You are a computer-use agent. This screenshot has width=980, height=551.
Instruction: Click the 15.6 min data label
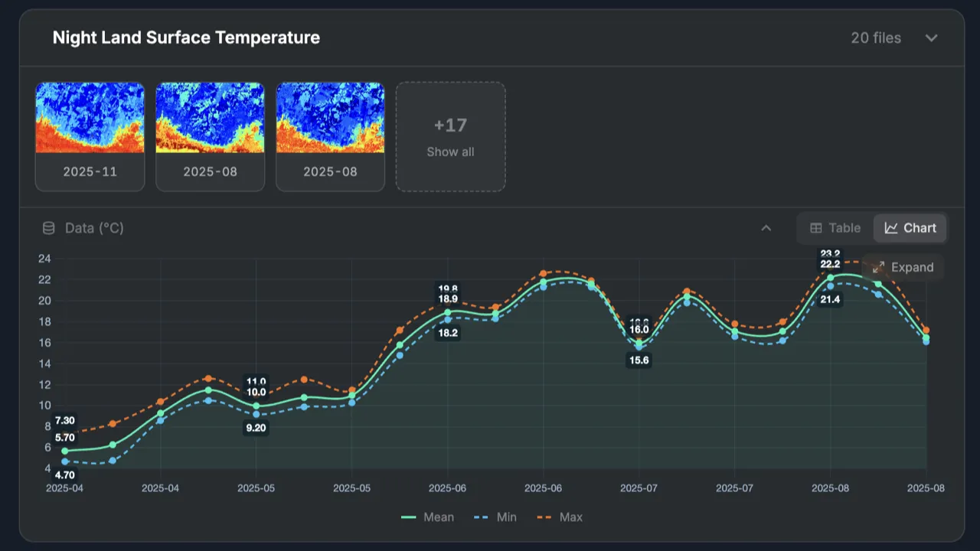click(639, 360)
